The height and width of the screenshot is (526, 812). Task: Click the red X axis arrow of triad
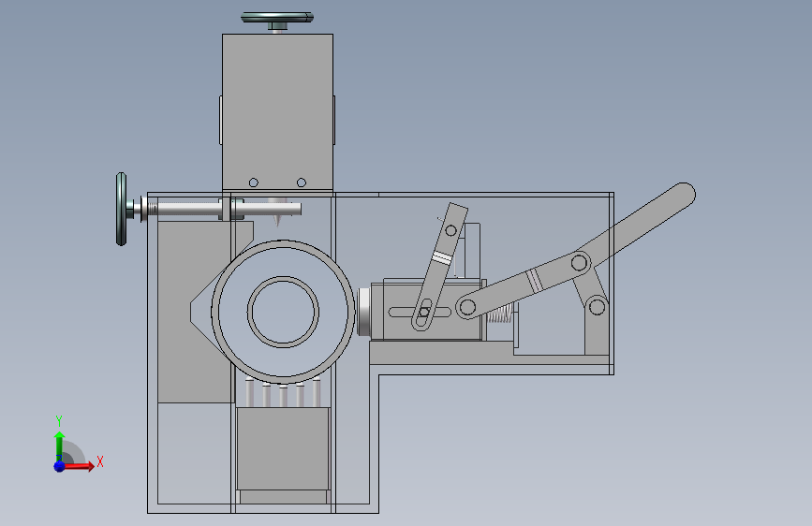click(78, 466)
